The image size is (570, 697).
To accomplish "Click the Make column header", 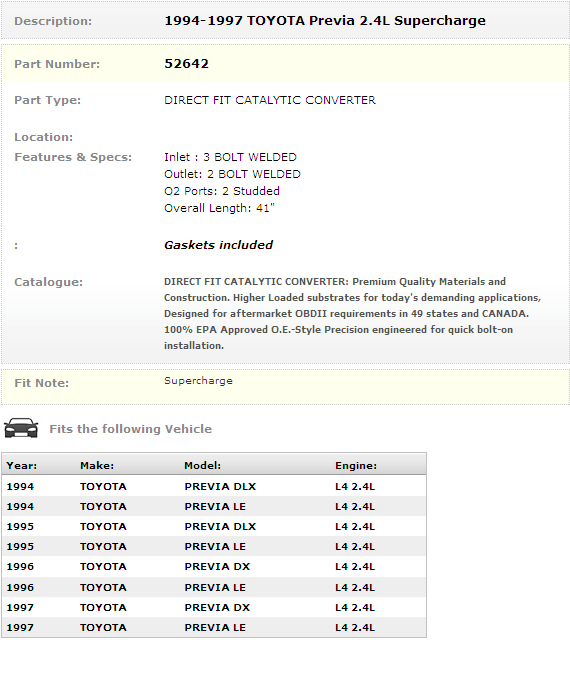I will (x=97, y=465).
